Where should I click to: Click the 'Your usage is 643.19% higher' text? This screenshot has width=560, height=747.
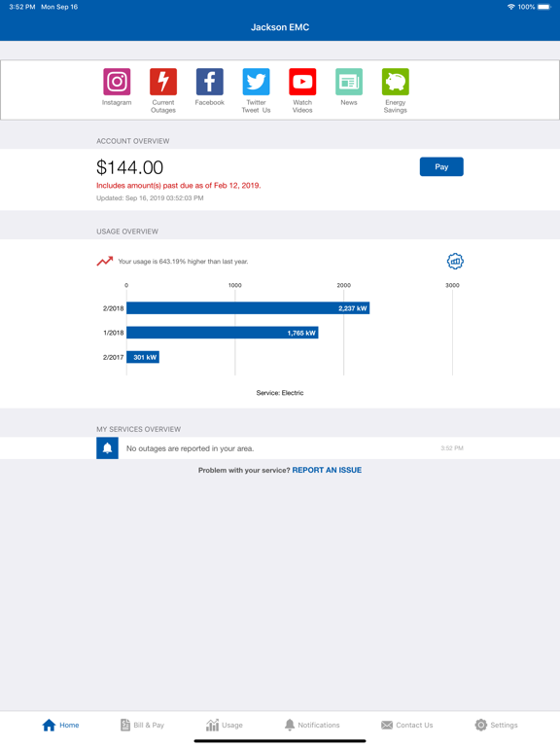point(183,262)
